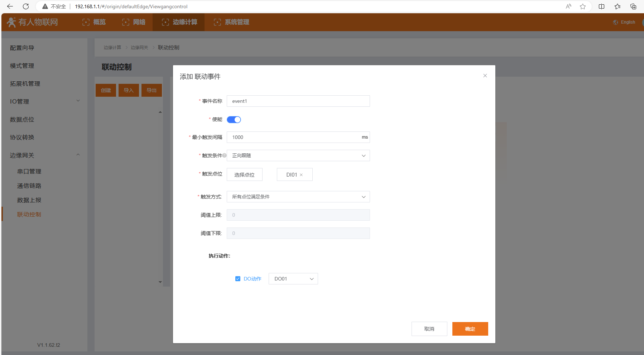
Task: Go back using browser back arrow
Action: click(x=10, y=6)
